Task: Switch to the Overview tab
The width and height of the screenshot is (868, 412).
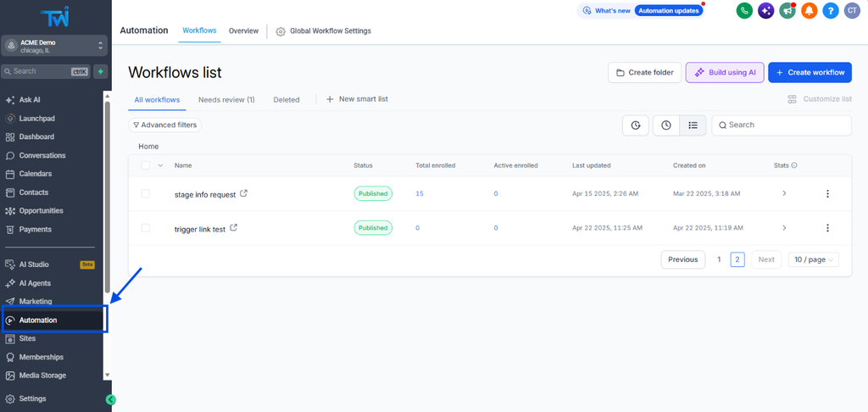Action: [243, 31]
